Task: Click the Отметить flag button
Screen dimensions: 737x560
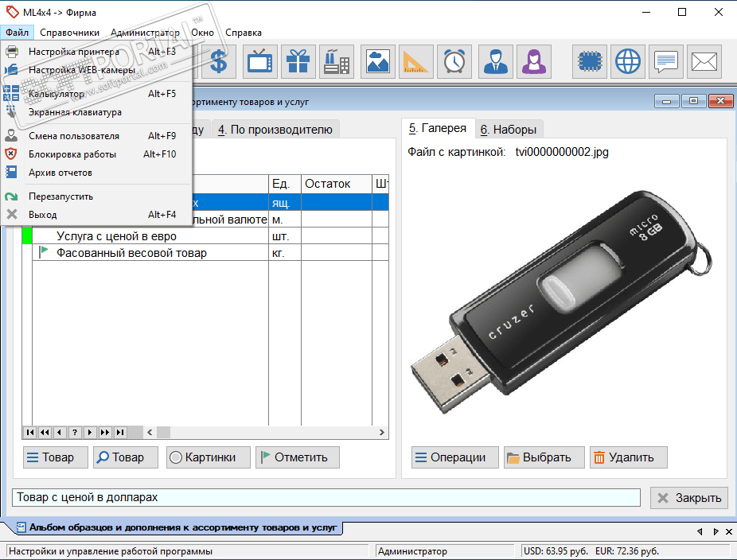Action: pos(298,457)
